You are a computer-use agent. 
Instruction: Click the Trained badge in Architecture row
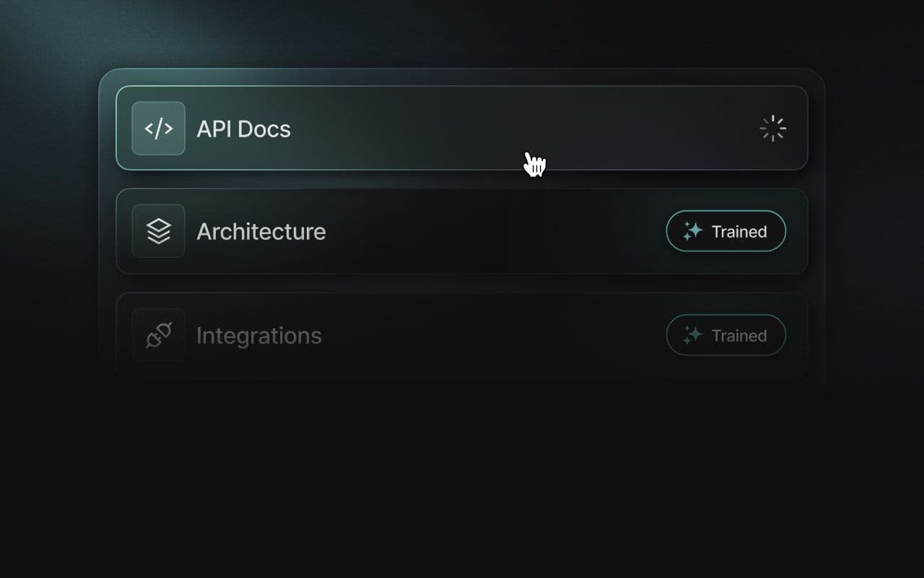[x=725, y=231]
